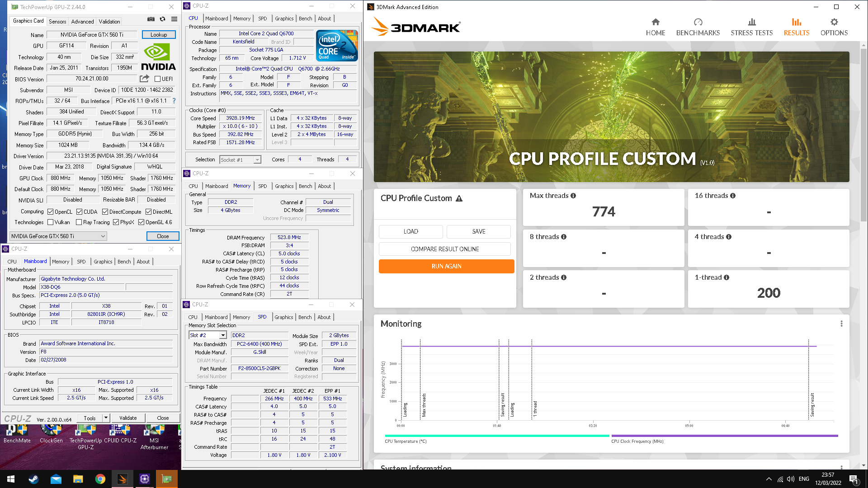Show info for 16 threads score
868x488 pixels.
pos(733,196)
